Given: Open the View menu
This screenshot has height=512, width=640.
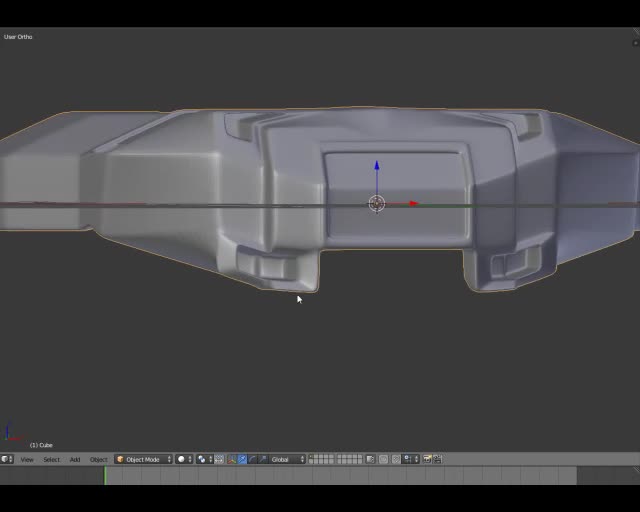Looking at the screenshot, I should (27, 460).
